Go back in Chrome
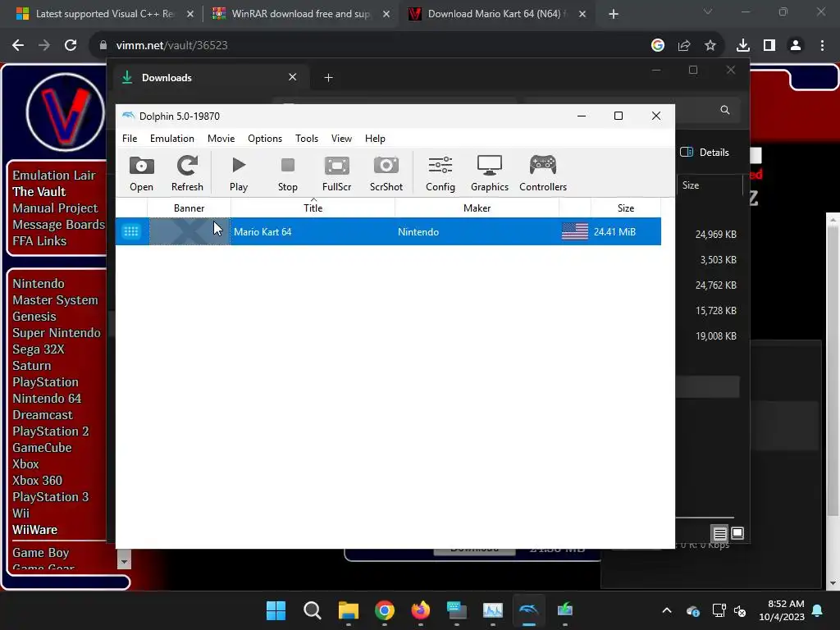Screen dimensions: 840x630 click(x=18, y=46)
